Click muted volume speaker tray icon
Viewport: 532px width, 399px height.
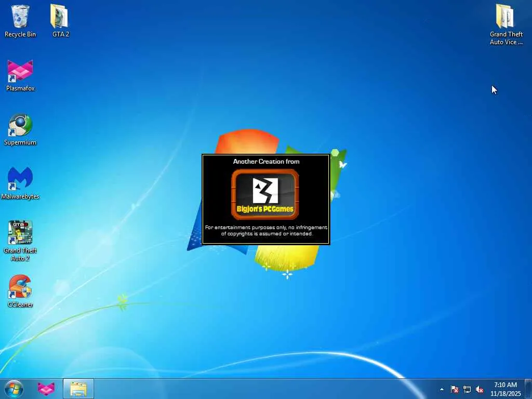(x=480, y=389)
